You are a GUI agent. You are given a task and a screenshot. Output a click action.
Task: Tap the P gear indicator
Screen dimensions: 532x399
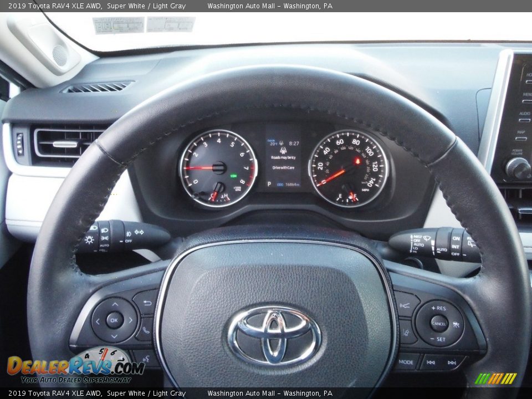(269, 184)
